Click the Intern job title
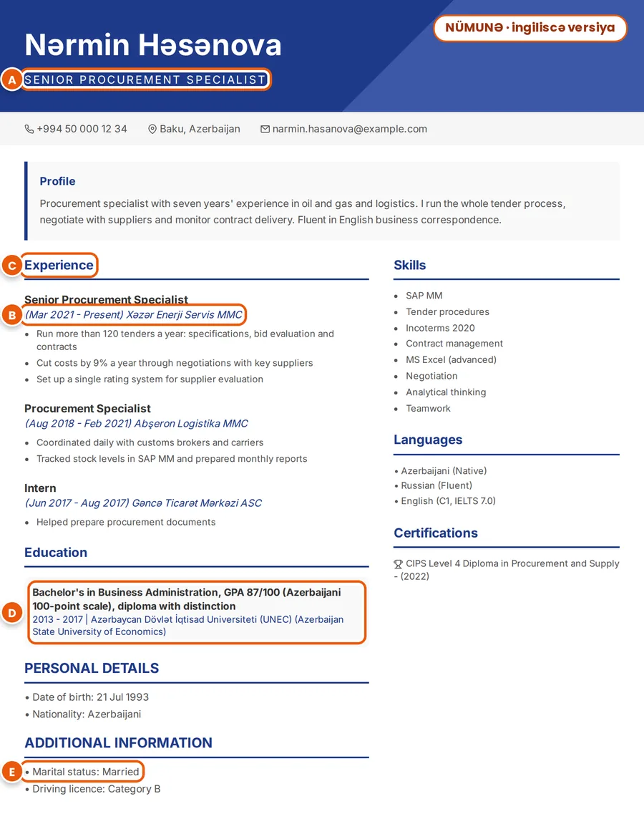The image size is (644, 824). (x=40, y=488)
